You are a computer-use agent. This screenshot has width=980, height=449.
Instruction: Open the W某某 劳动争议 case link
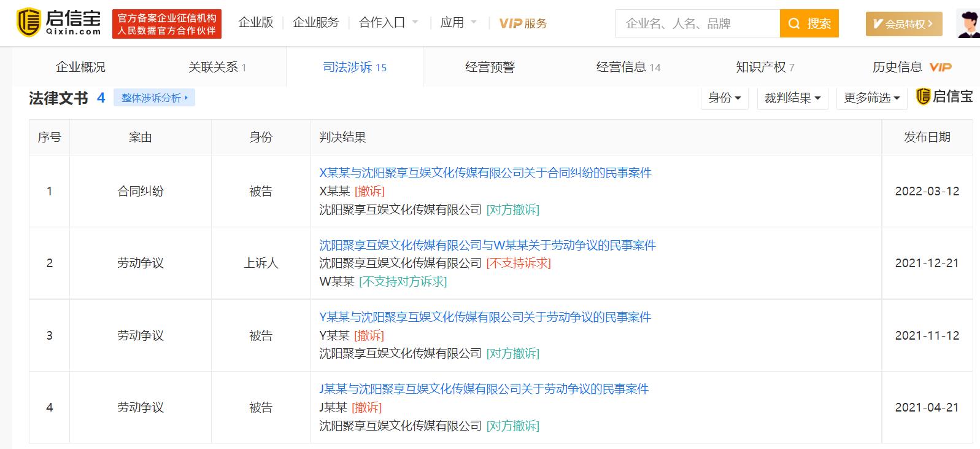click(487, 245)
